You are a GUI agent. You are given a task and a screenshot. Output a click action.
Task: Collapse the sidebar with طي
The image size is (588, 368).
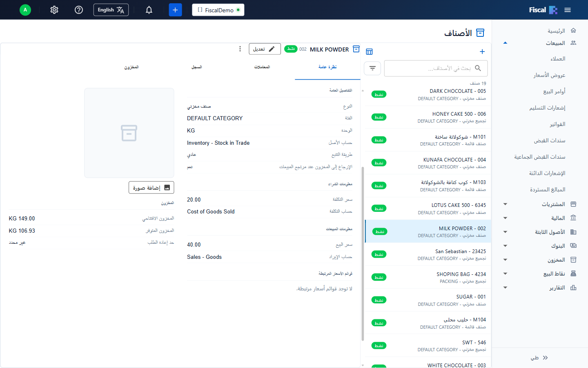539,358
